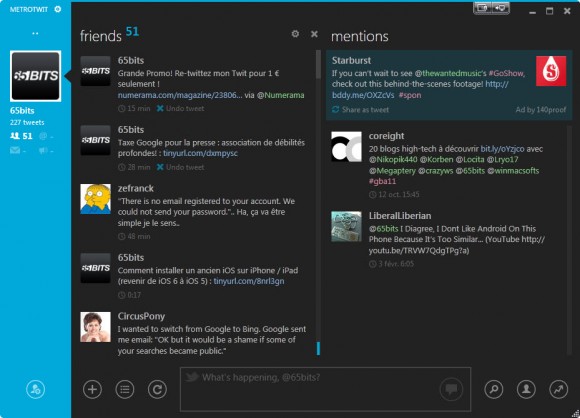The image size is (580, 418).
Task: Click zefranck's avatar
Action: pyautogui.click(x=95, y=199)
